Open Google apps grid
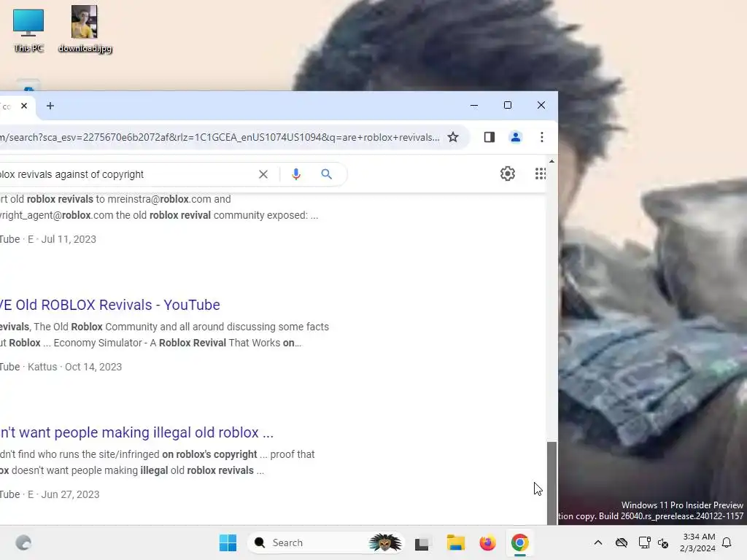The image size is (747, 560). tap(541, 174)
